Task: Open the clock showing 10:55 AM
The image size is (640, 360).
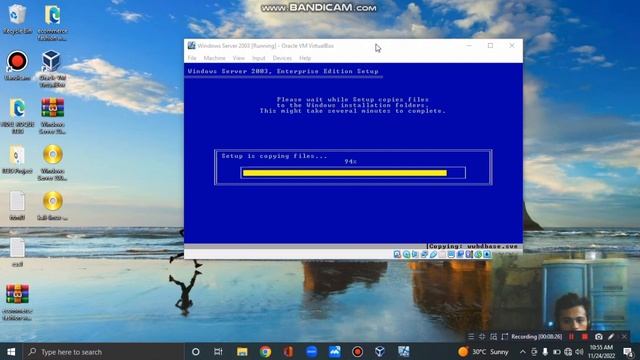Action: point(601,351)
